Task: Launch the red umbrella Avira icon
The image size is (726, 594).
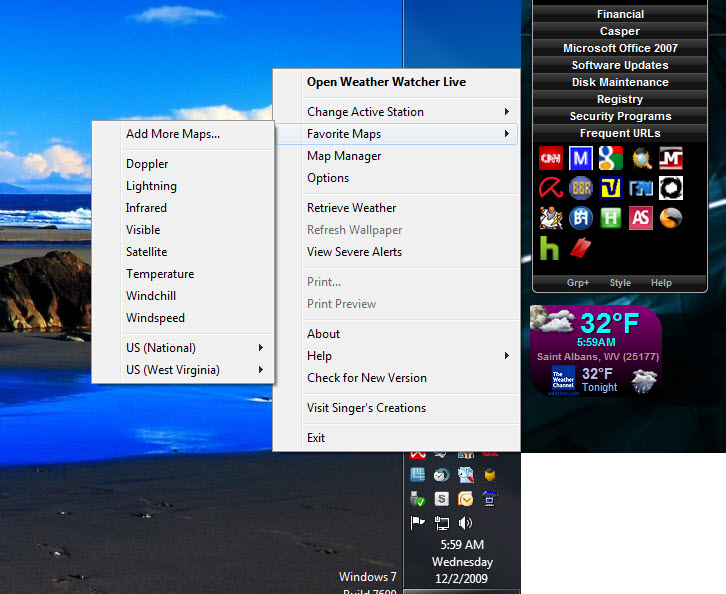Action: coord(550,188)
